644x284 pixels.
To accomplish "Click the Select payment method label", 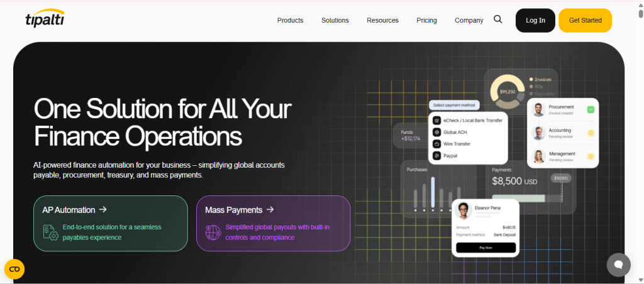I will (454, 105).
